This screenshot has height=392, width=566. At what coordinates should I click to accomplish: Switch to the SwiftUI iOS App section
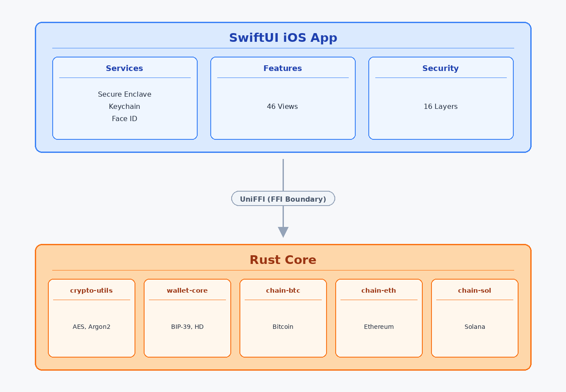pyautogui.click(x=283, y=38)
